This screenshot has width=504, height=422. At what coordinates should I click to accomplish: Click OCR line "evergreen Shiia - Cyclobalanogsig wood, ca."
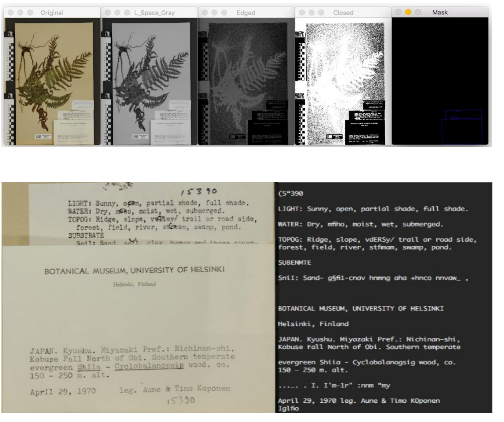367,362
